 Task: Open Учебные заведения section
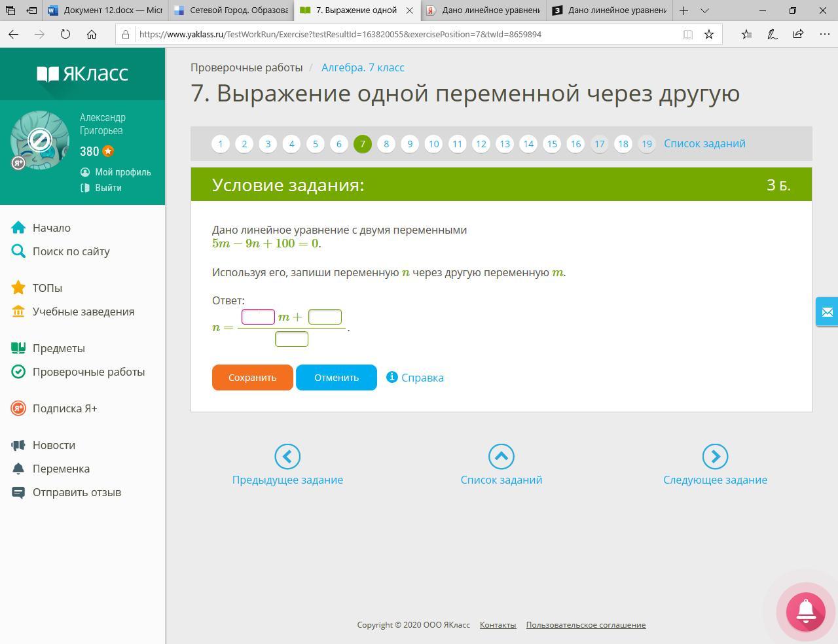(83, 312)
